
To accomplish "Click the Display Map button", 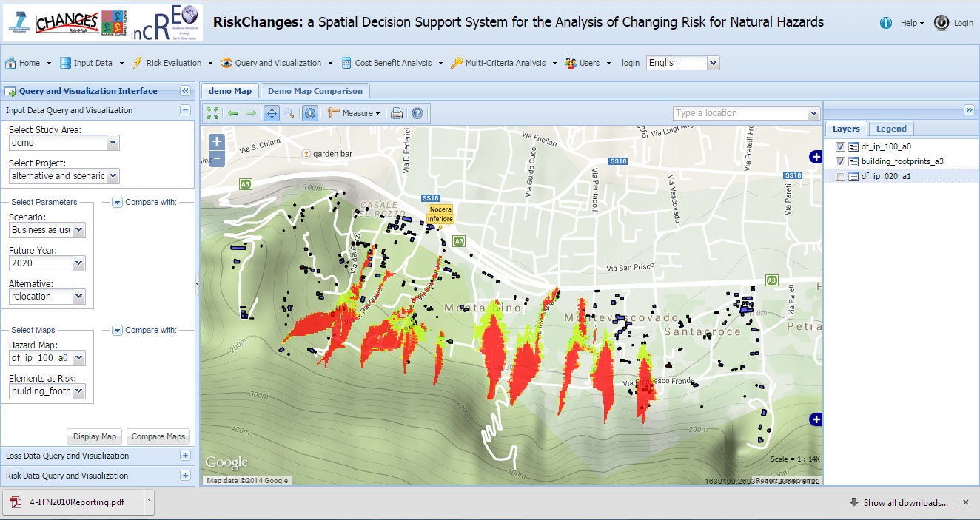I will [x=95, y=436].
